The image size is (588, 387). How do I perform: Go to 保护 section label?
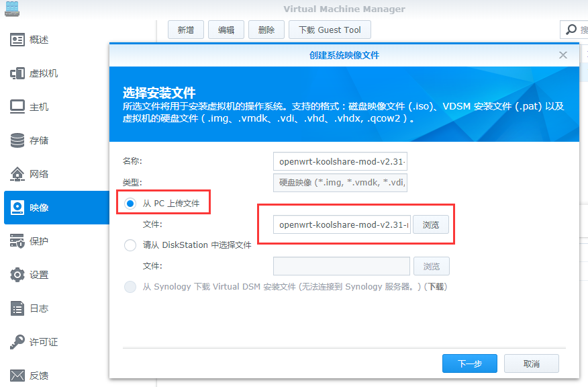(39, 241)
